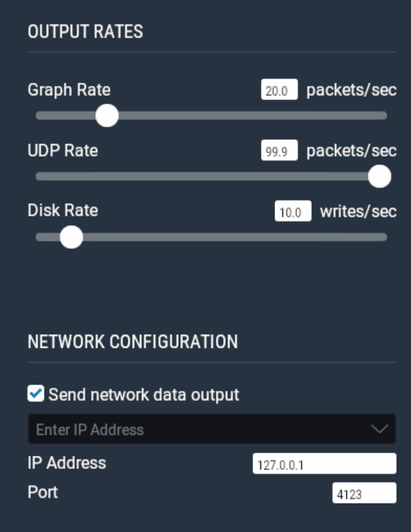Focus the Port field showing 4123
The height and width of the screenshot is (532, 411).
pyautogui.click(x=363, y=494)
